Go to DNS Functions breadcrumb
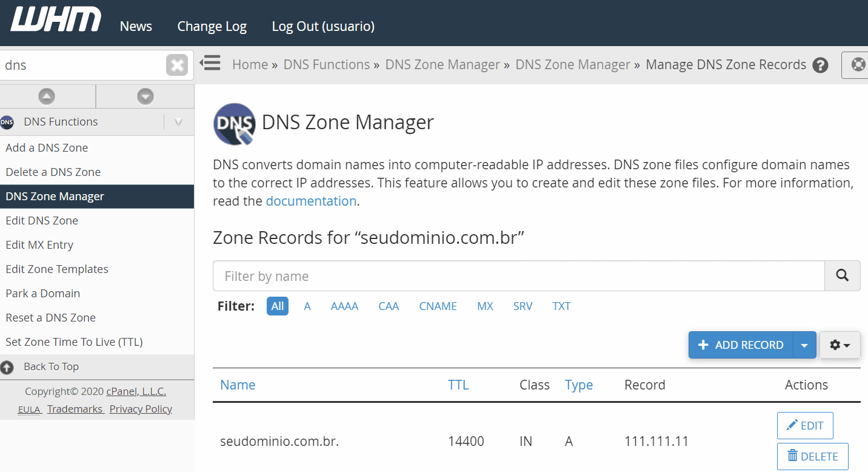Viewport: 868px width, 472px height. (327, 65)
